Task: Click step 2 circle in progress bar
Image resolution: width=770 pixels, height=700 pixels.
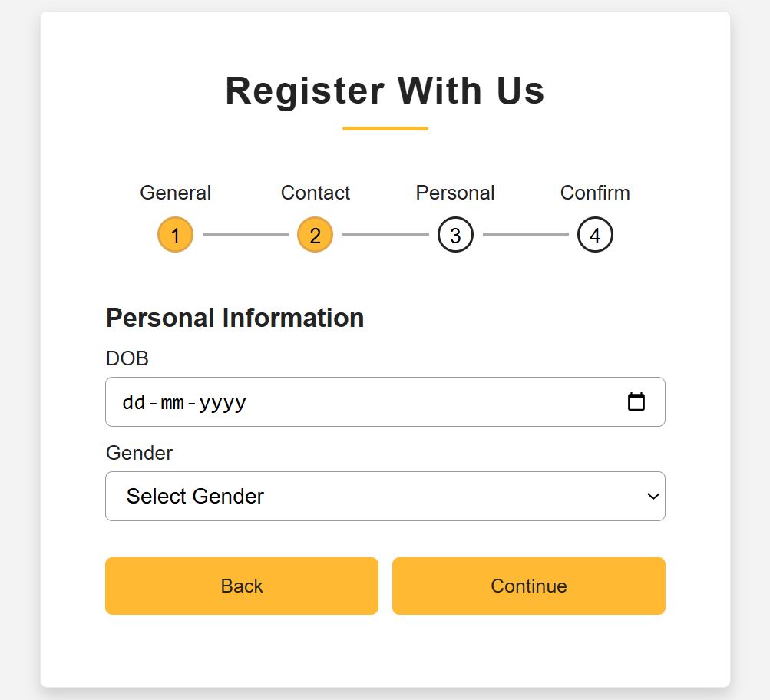Action: click(315, 235)
